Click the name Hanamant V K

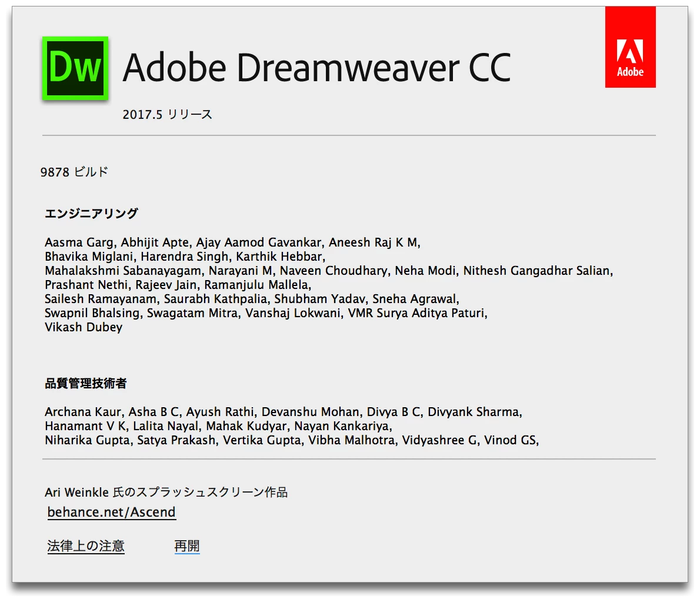(x=85, y=426)
